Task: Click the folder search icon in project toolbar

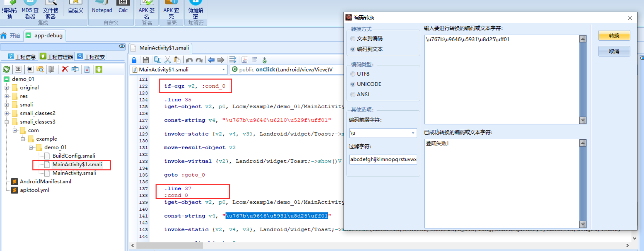Action: [40, 69]
